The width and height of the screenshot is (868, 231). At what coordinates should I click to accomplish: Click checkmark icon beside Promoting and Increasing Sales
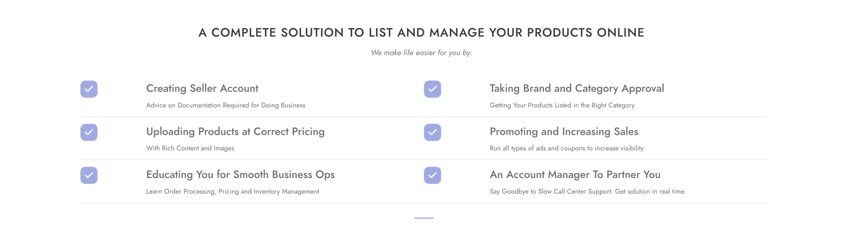[x=432, y=132]
